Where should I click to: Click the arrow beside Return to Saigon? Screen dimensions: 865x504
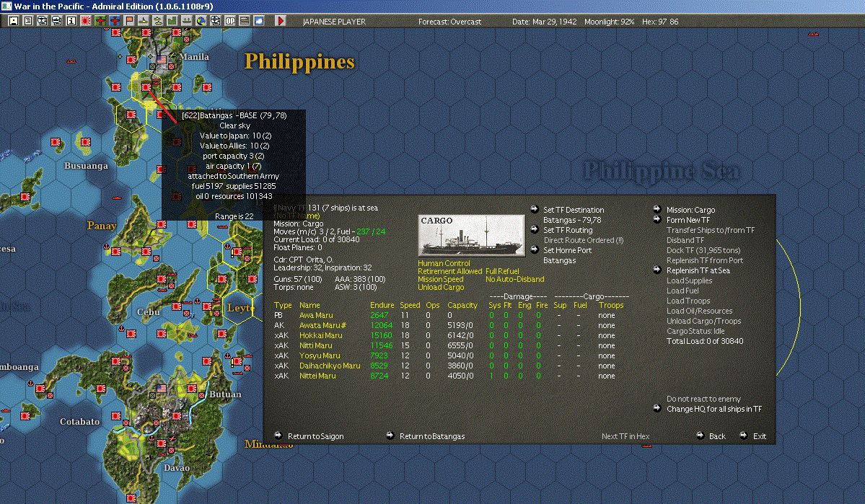point(278,435)
